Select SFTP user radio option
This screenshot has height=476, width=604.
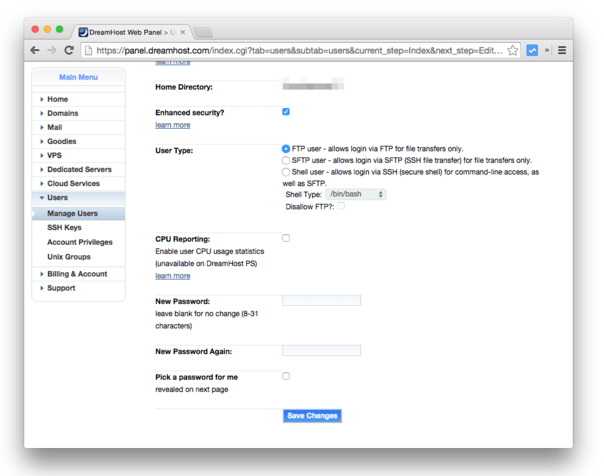(286, 160)
